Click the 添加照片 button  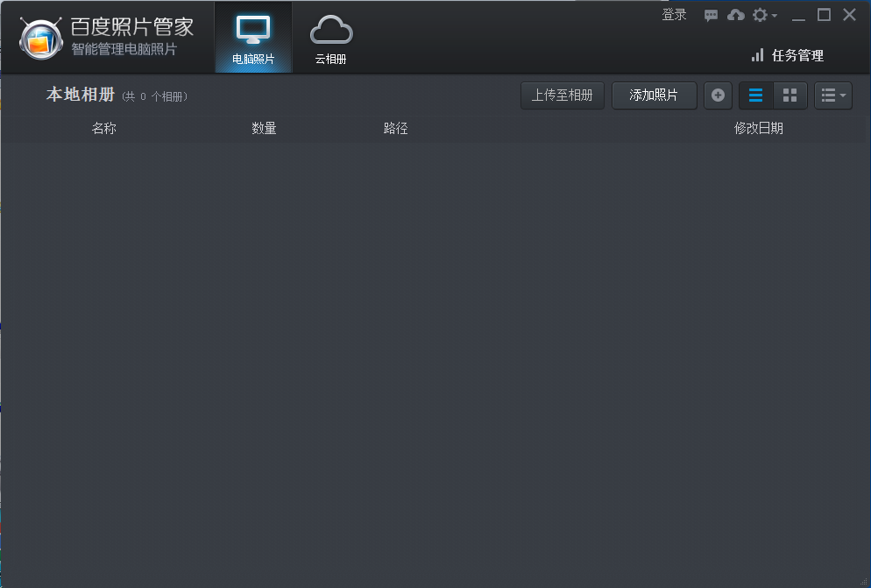[x=655, y=95]
